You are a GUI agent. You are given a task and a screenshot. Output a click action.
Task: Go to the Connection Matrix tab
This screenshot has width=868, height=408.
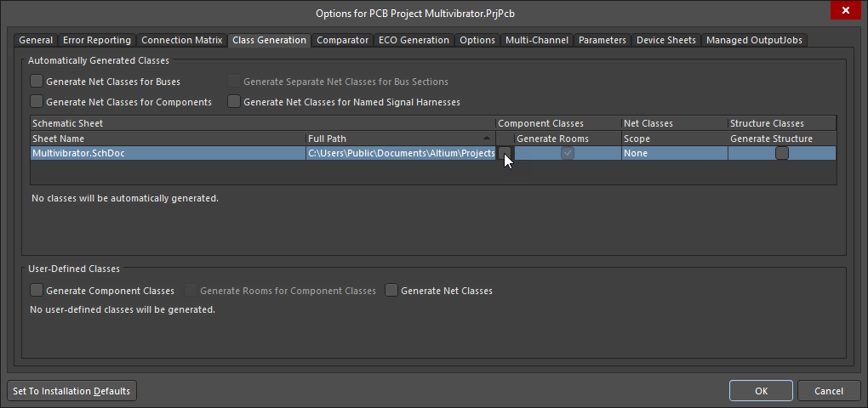(181, 40)
